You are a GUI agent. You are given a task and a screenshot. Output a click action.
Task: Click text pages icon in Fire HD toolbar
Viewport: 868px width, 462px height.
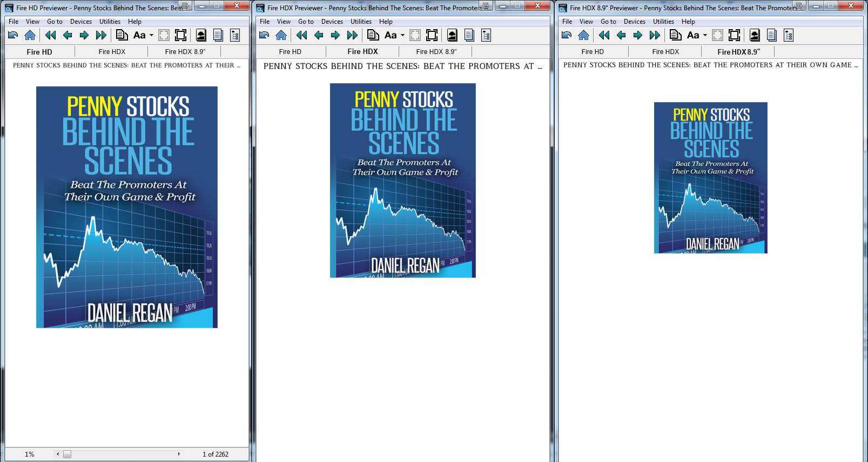(218, 35)
